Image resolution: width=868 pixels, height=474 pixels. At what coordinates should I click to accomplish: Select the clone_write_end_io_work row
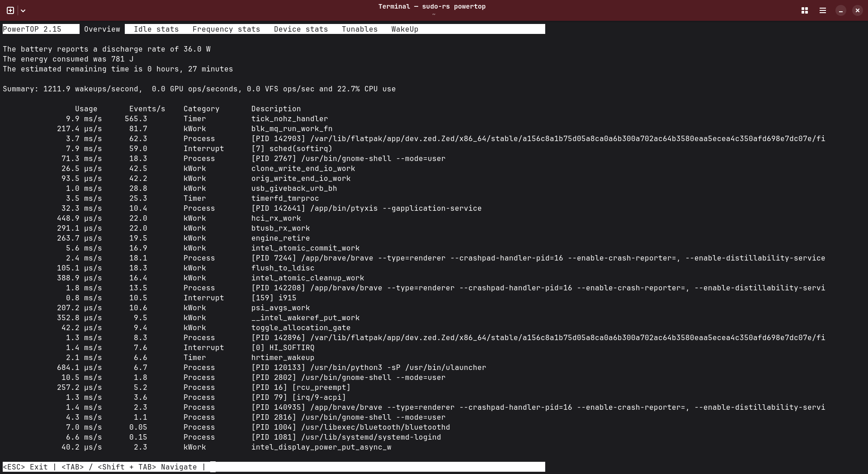208,168
